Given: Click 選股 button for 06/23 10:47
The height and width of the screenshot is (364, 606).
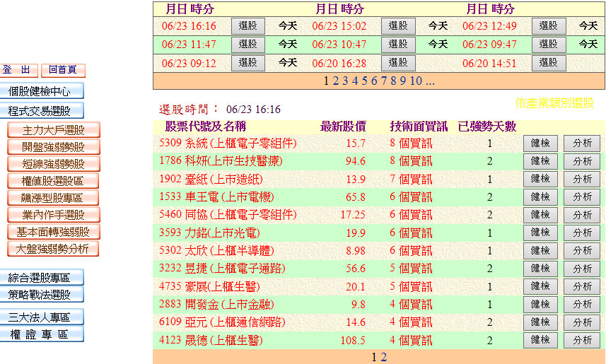Looking at the screenshot, I should (398, 44).
